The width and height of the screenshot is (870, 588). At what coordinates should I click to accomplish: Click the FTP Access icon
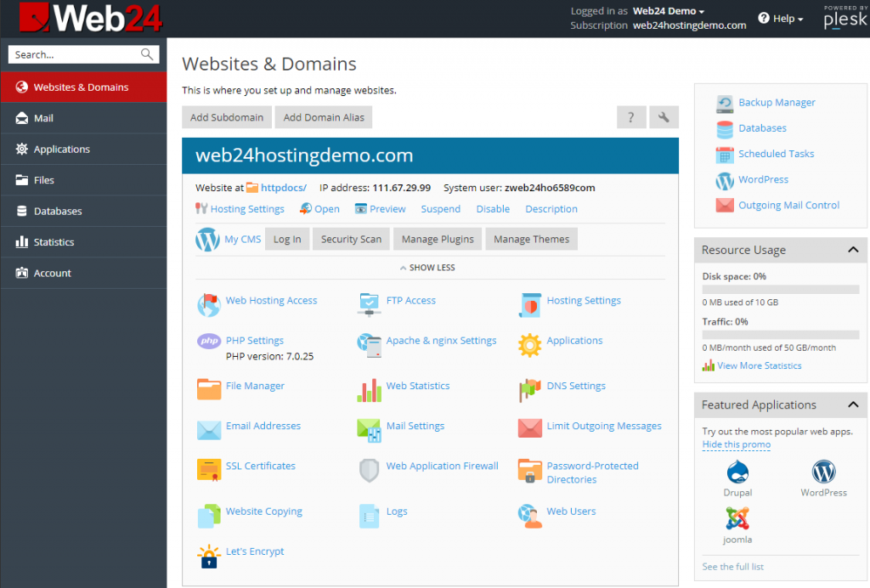coord(369,305)
